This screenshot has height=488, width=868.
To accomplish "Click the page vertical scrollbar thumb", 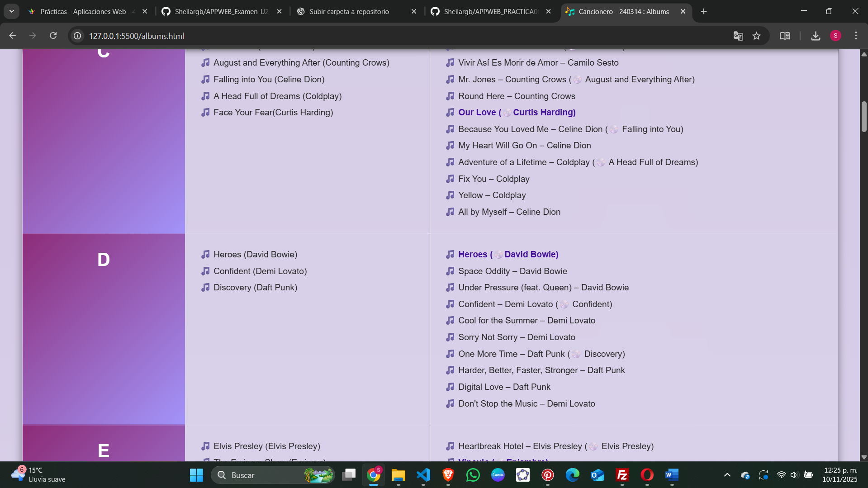I will pos(863,116).
